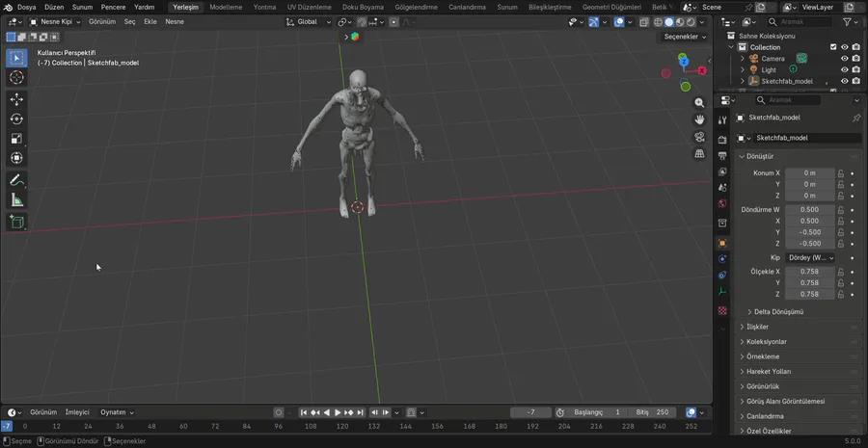Image resolution: width=868 pixels, height=448 pixels.
Task: Open the Dosya menu
Action: coord(26,7)
